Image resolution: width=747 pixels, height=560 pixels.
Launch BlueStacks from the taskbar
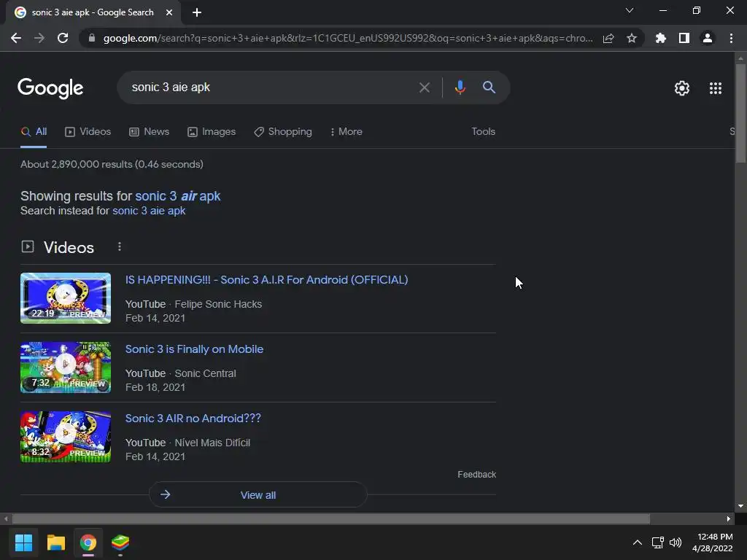(120, 542)
